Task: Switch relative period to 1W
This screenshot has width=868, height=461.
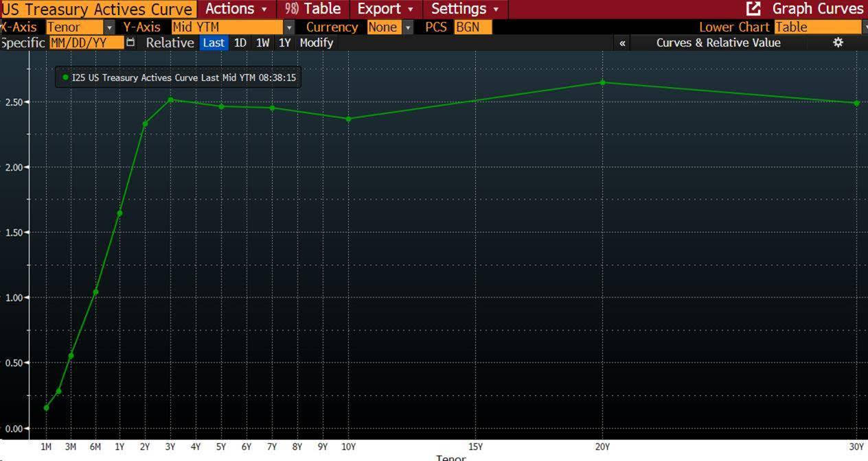Action: coord(262,43)
